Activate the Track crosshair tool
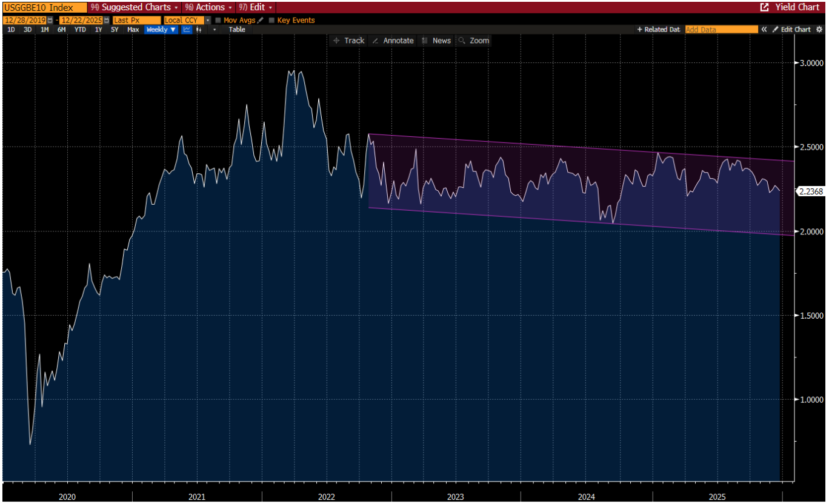829x504 pixels. [348, 41]
